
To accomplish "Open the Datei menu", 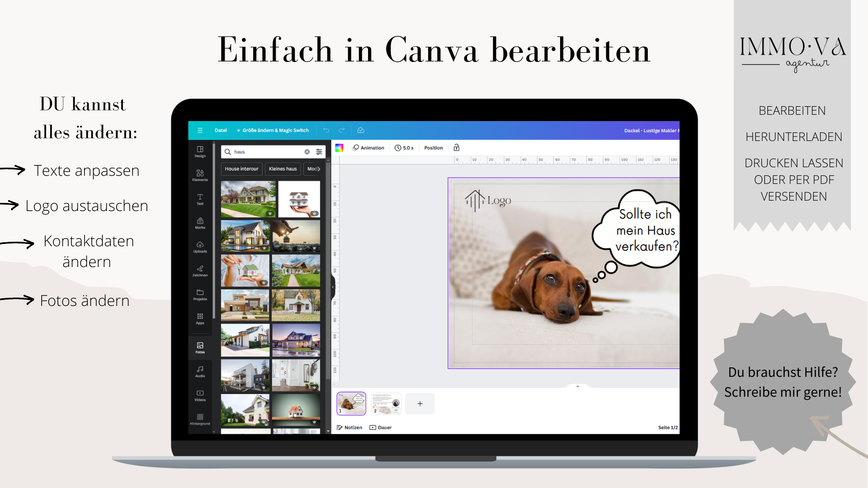I will click(x=221, y=130).
